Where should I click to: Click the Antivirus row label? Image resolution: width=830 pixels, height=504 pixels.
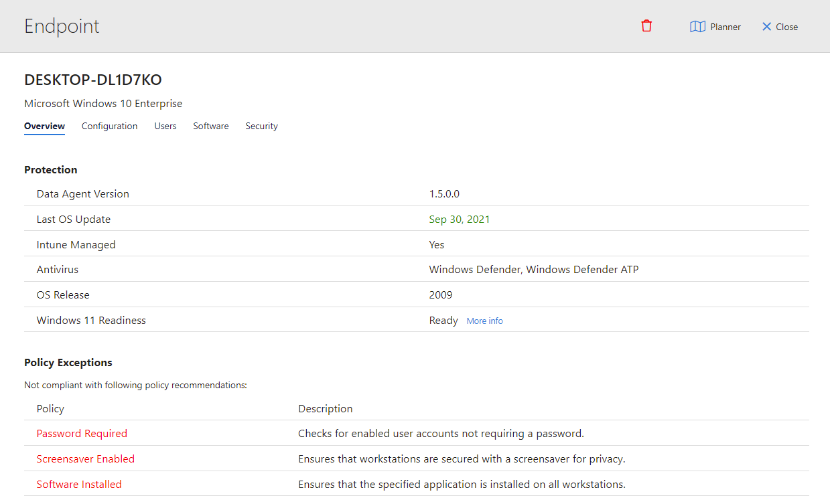tap(58, 270)
